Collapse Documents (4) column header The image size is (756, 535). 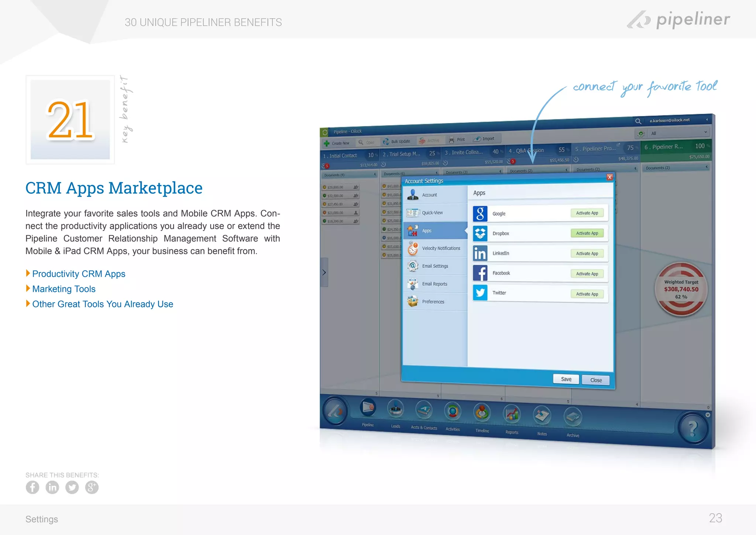pos(375,174)
